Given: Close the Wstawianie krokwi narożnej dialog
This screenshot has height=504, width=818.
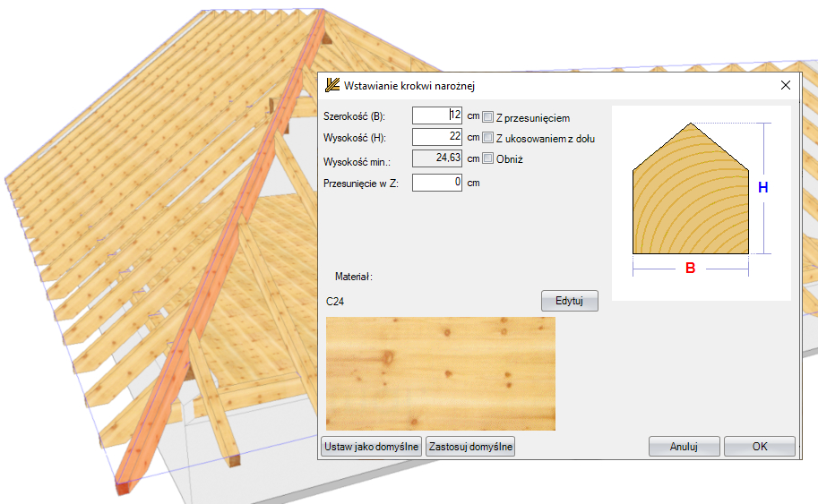Looking at the screenshot, I should click(x=786, y=85).
